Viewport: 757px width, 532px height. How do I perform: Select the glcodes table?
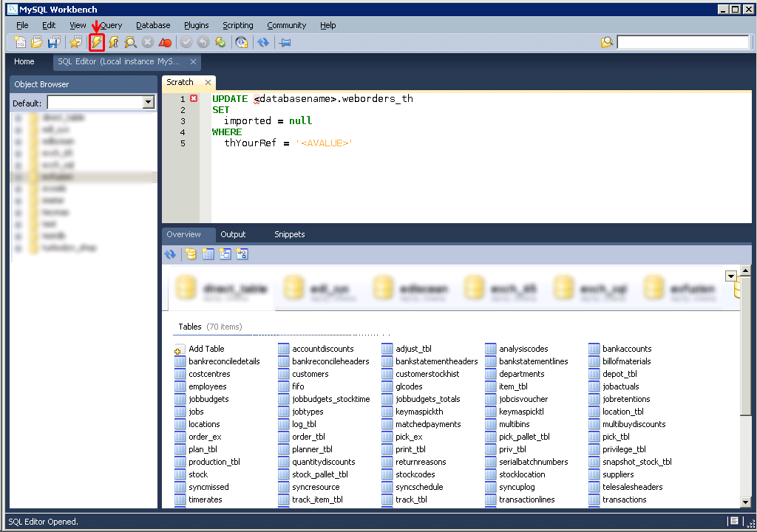click(403, 386)
